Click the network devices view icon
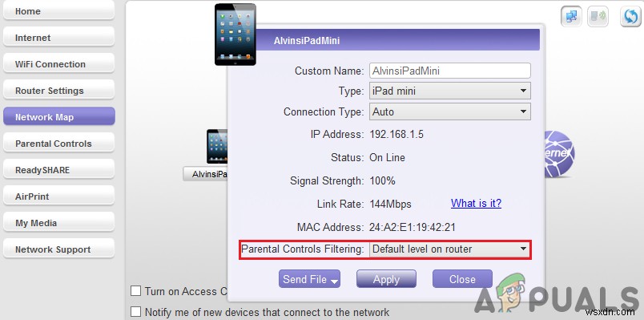 point(571,17)
